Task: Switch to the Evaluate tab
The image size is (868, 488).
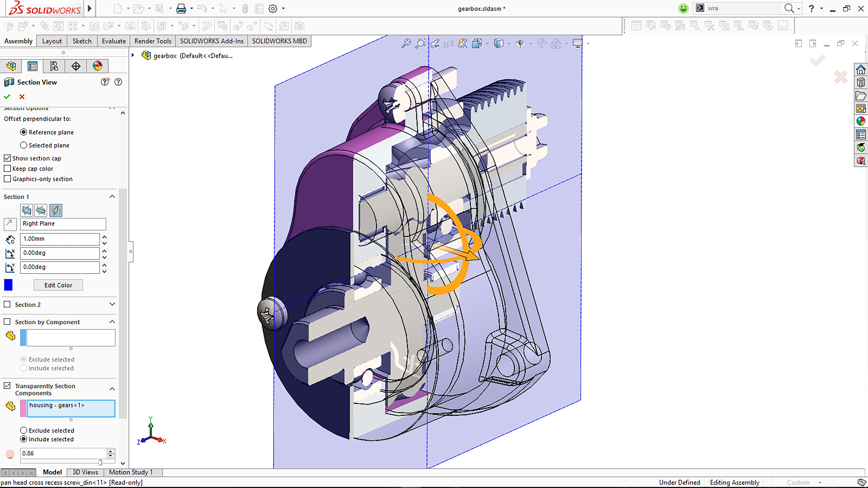Action: [114, 41]
